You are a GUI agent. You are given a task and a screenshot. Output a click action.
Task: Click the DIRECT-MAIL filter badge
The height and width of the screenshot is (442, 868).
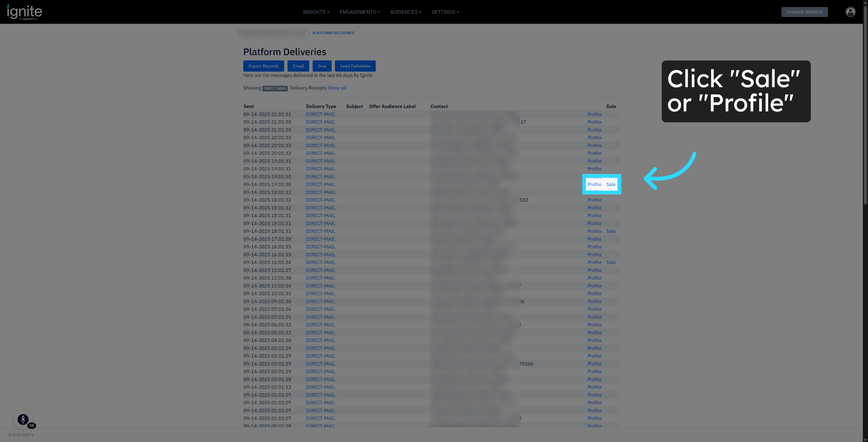[275, 88]
